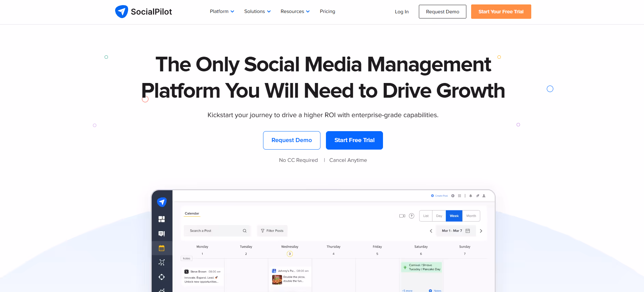Switch to List view
Screen dimensions: 644x292
coord(426,216)
